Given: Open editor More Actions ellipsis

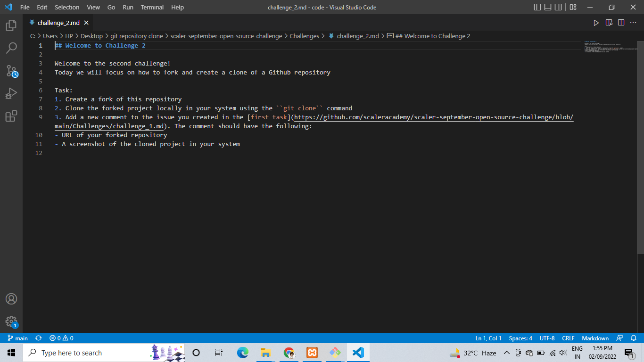Looking at the screenshot, I should (633, 23).
